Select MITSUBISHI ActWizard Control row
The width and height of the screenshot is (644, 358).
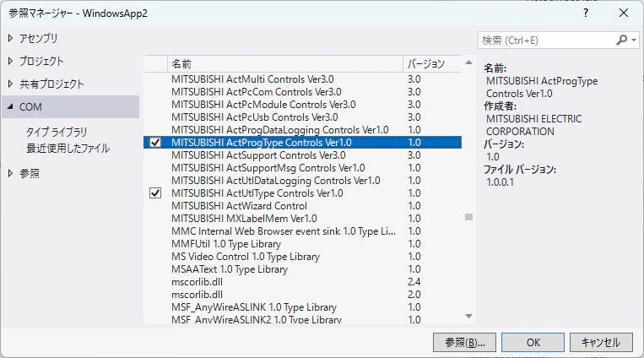pos(303,206)
